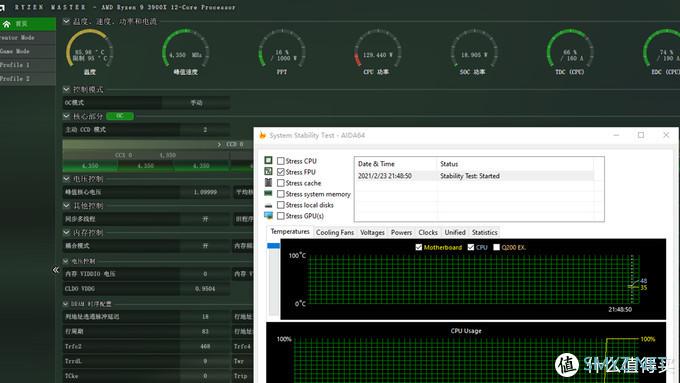This screenshot has height=383, width=680.
Task: Uncheck the Stress FPU checkbox
Action: coord(281,172)
